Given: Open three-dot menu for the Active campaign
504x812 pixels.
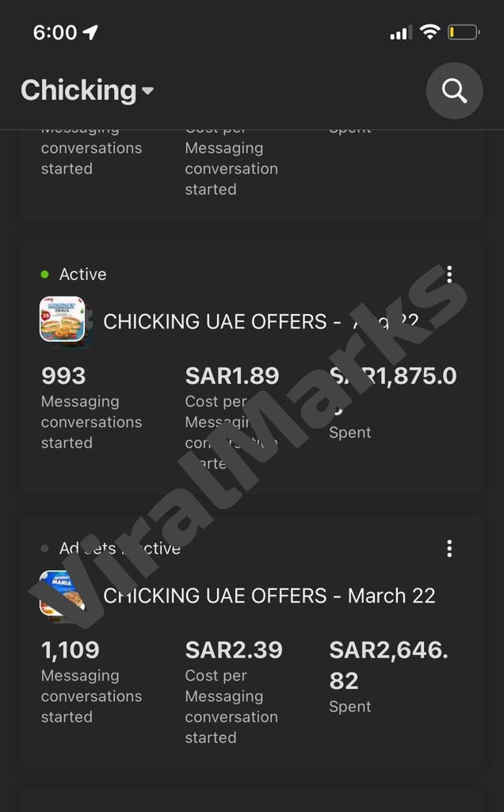Looking at the screenshot, I should [x=449, y=274].
